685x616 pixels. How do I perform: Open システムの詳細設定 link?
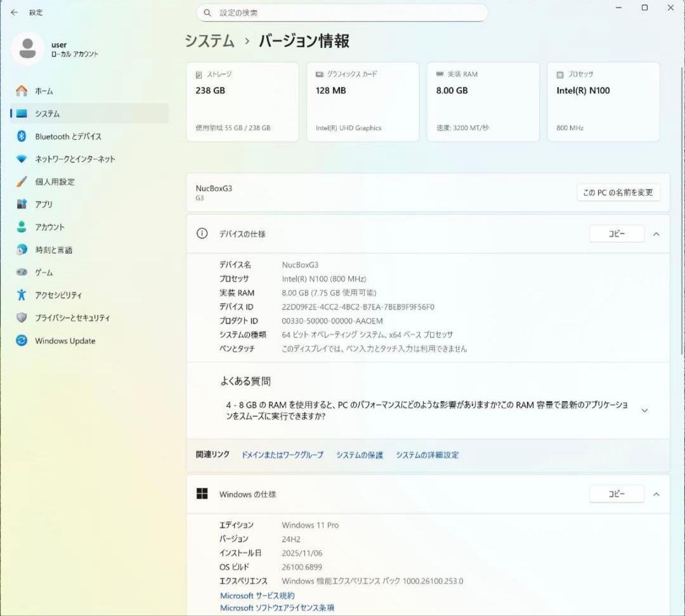point(427,455)
